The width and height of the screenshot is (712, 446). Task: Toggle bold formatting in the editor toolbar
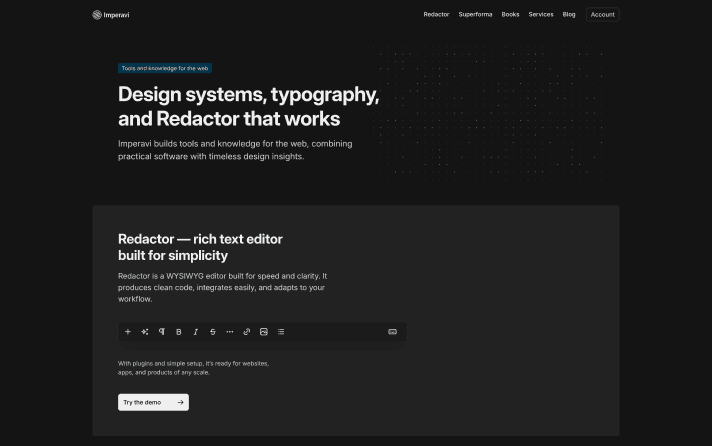(178, 332)
